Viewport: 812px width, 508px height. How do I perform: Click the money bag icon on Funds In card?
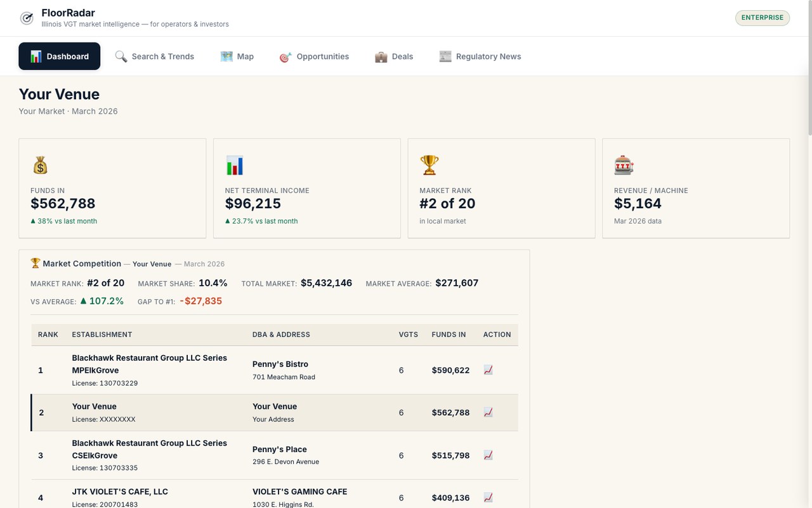[x=40, y=166]
